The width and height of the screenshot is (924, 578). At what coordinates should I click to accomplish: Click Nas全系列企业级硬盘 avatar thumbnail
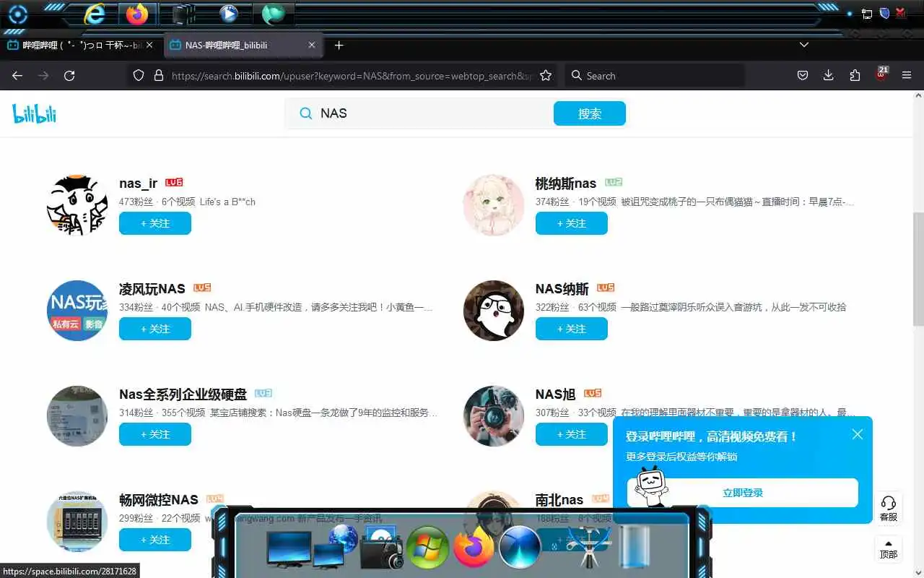(x=77, y=416)
